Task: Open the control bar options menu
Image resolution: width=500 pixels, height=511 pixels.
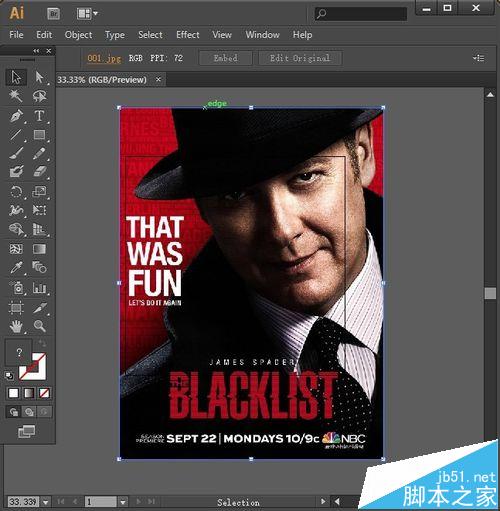Action: click(478, 58)
